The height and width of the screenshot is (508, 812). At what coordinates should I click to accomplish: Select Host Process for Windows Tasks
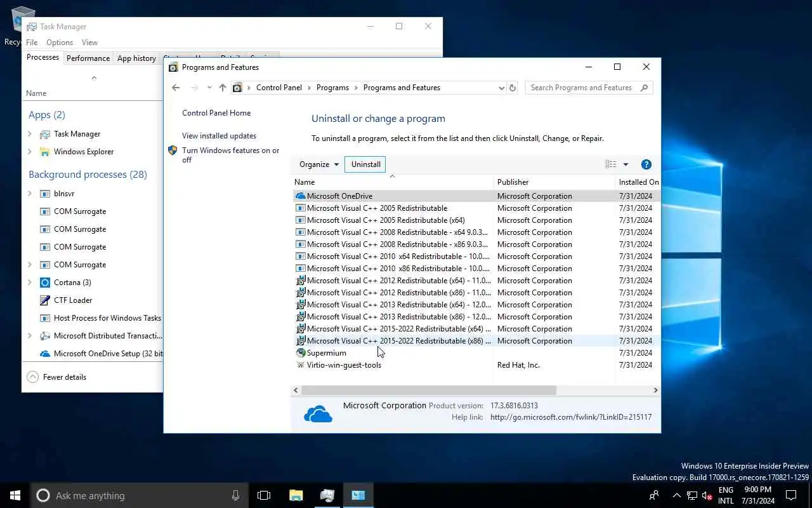coord(107,318)
